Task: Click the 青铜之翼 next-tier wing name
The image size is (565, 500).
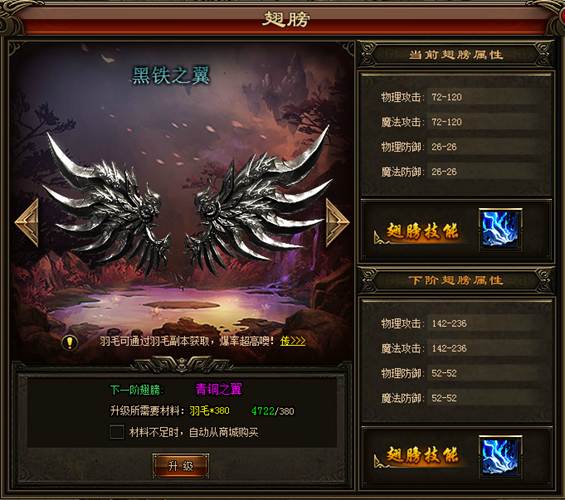Action: tap(219, 389)
